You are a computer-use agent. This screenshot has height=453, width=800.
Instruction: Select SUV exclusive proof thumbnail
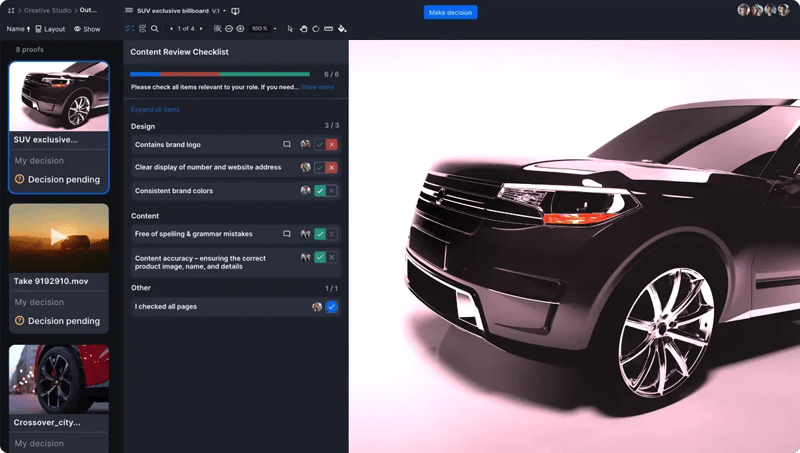click(x=59, y=96)
